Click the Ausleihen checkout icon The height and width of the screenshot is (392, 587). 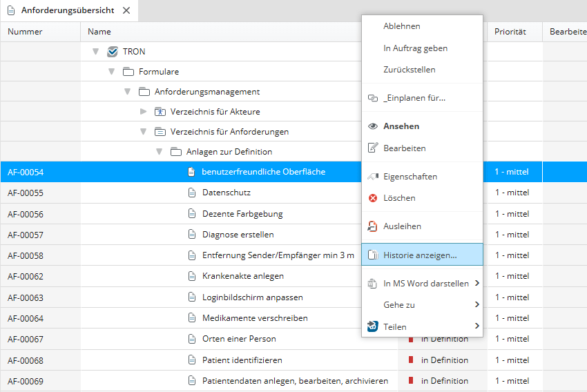[x=373, y=226]
